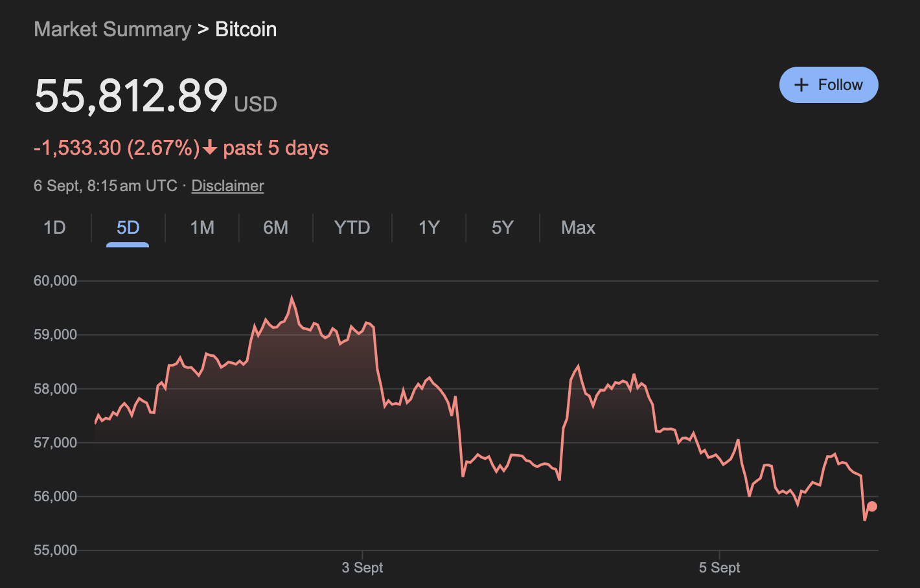Click the breadcrumb chevron separator

pos(203,29)
